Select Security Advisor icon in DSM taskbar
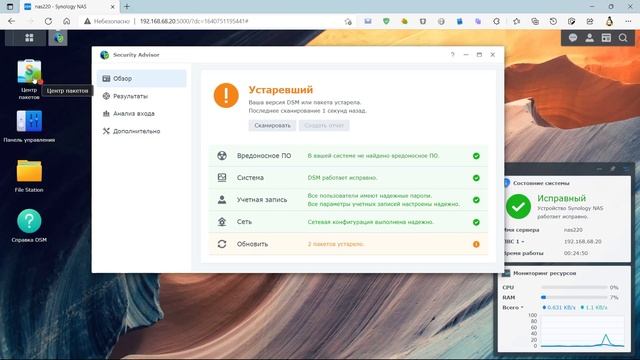 pos(58,38)
